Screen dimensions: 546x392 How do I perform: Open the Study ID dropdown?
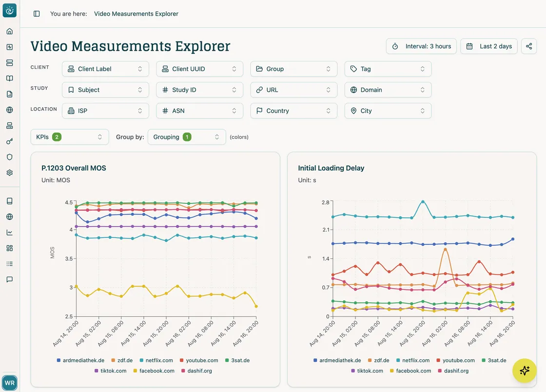(199, 90)
